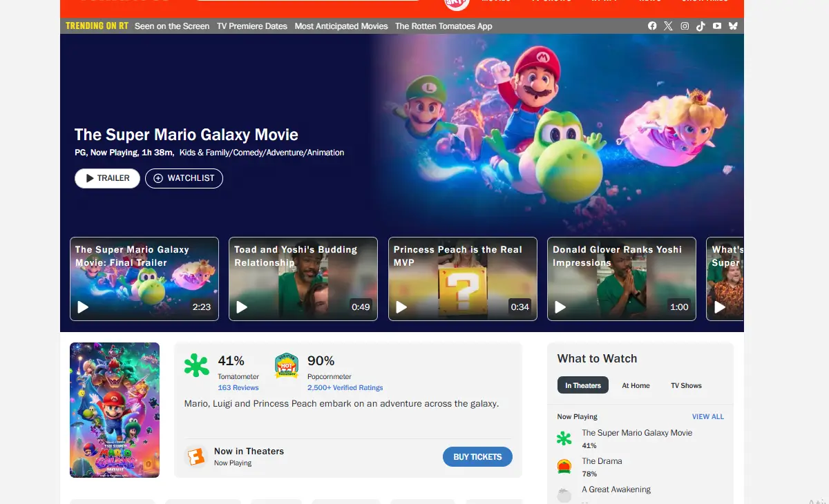Open the Instagram icon in the top bar
The image size is (829, 504).
click(684, 26)
